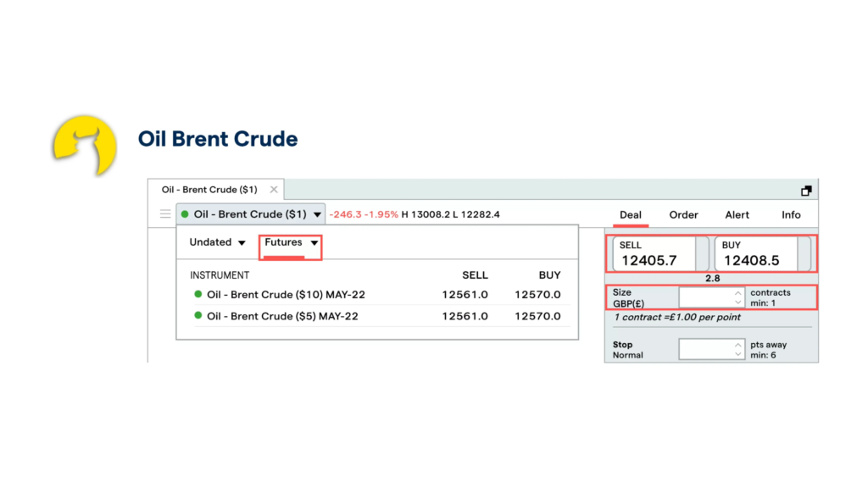Open the hamburger menu beside instrument selector

(x=165, y=214)
